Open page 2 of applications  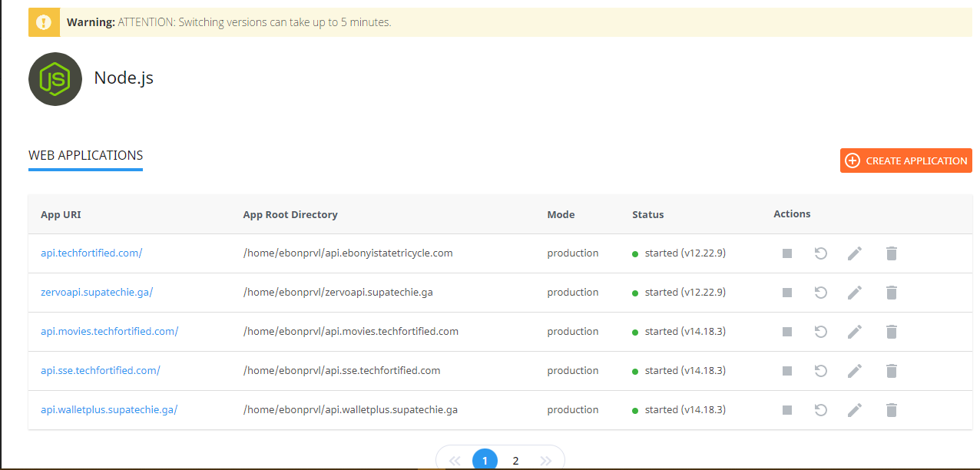[515, 459]
